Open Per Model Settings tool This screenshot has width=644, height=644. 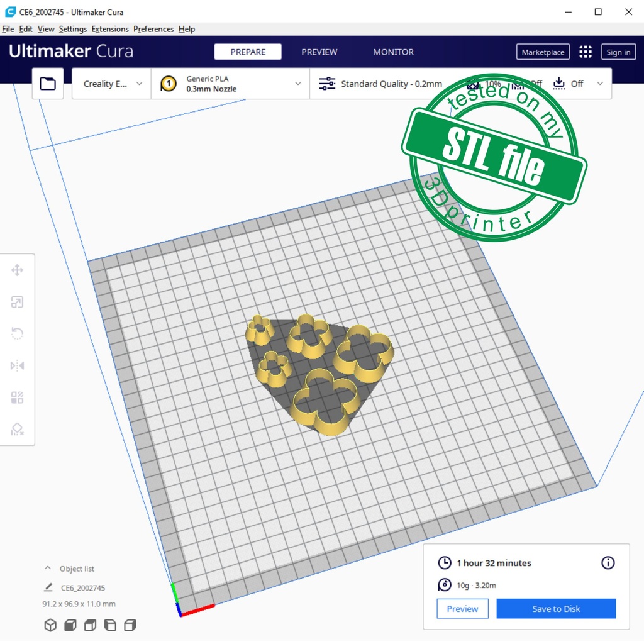pyautogui.click(x=17, y=397)
